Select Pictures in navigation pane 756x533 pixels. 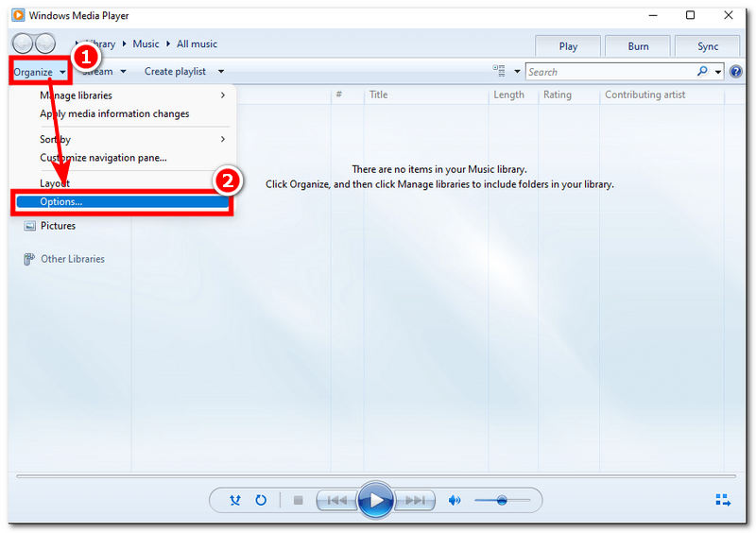(58, 226)
